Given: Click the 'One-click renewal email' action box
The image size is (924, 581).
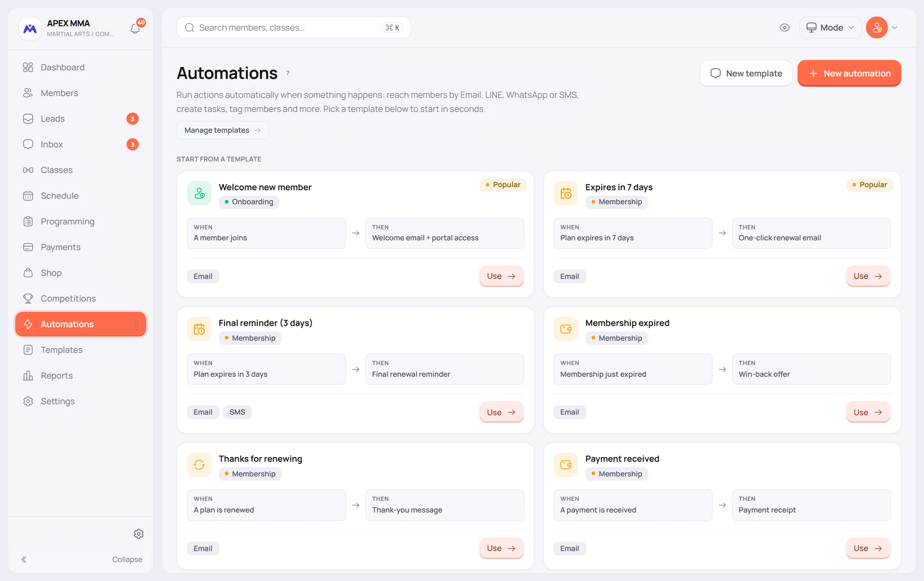Looking at the screenshot, I should click(811, 233).
